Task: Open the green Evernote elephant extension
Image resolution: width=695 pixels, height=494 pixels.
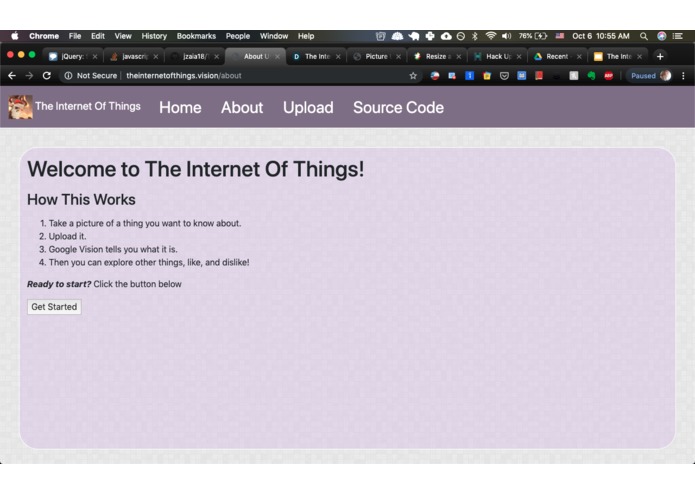Action: pos(591,76)
